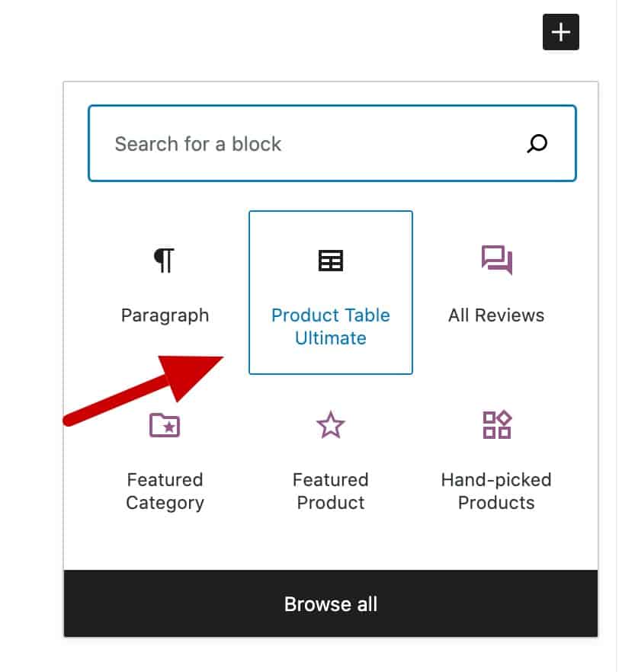Pick the Featured Product star icon
Screen dimensions: 622x672
(331, 424)
